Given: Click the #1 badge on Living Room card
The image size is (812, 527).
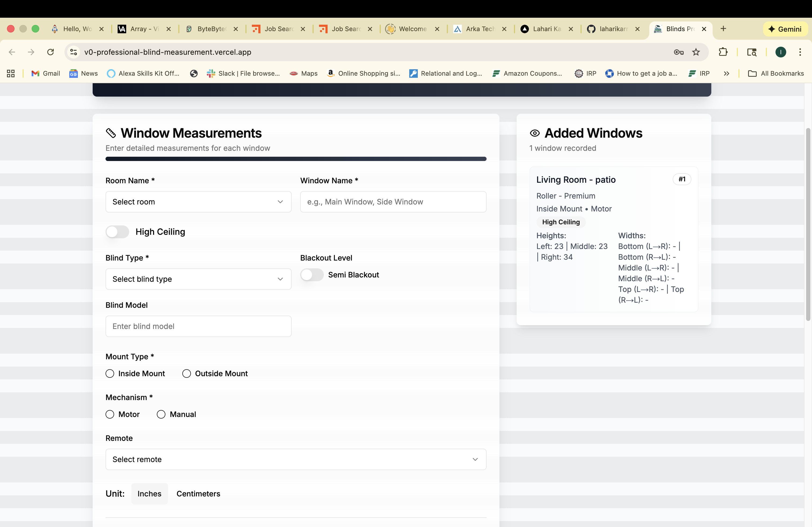Looking at the screenshot, I should [x=682, y=179].
